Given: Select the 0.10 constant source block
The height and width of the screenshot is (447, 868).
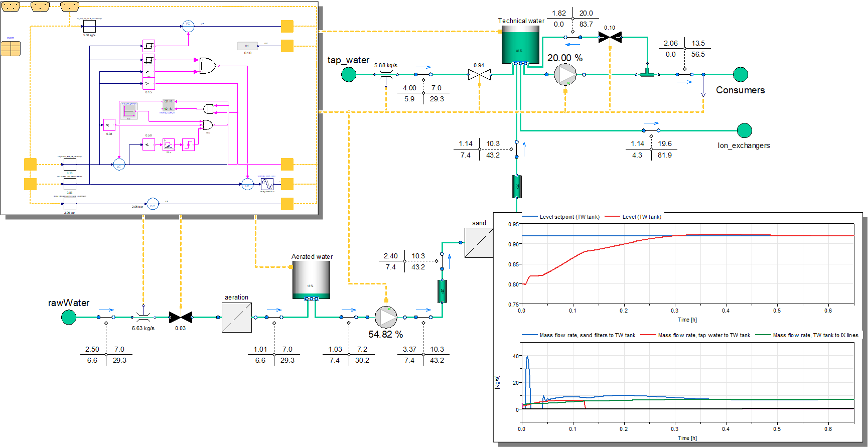Looking at the screenshot, I should 247,46.
